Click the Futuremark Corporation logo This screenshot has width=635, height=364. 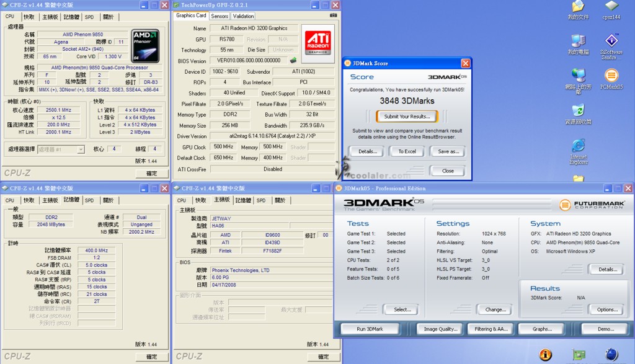coord(592,205)
